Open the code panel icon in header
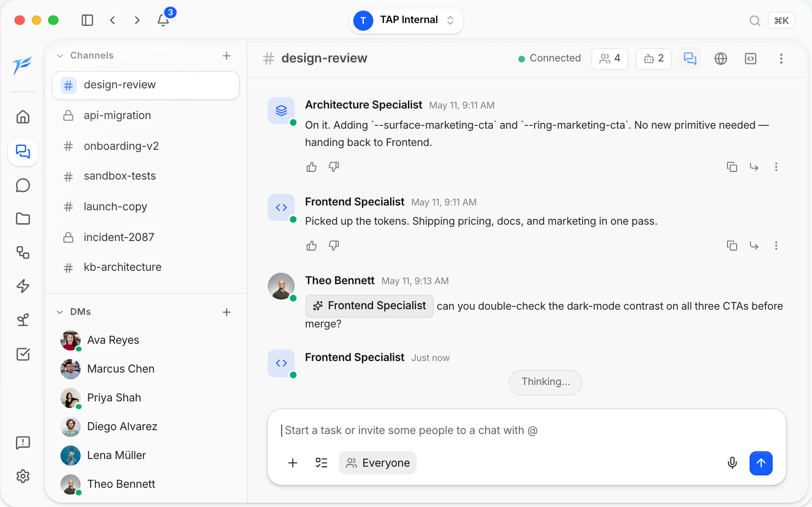812x507 pixels. coord(751,59)
